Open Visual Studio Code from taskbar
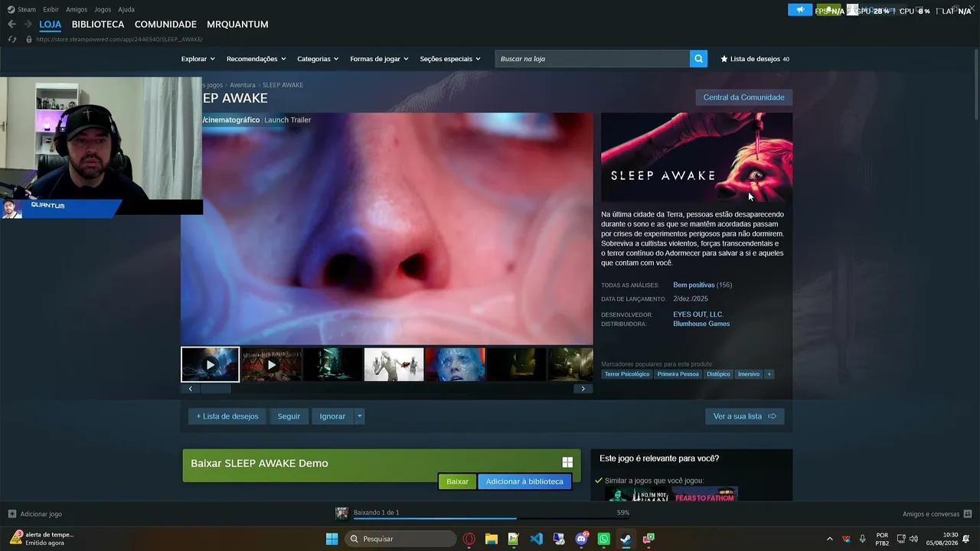The height and width of the screenshot is (551, 980). point(536,539)
